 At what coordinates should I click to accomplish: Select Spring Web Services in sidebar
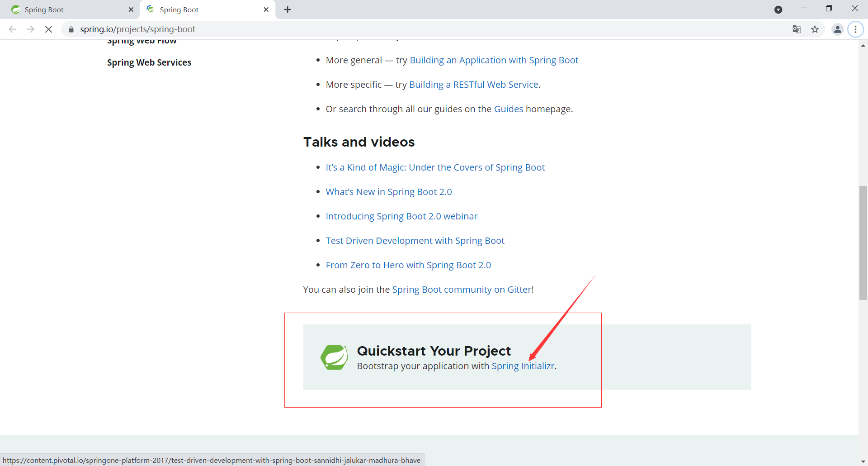[149, 62]
